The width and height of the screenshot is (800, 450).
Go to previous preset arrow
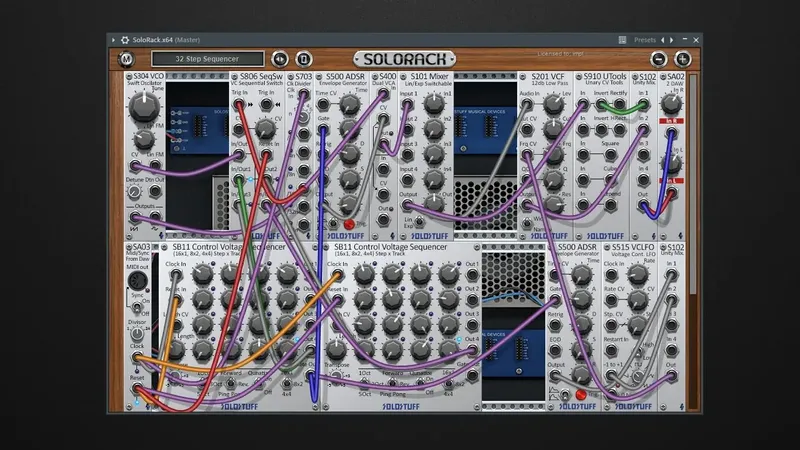tap(663, 40)
